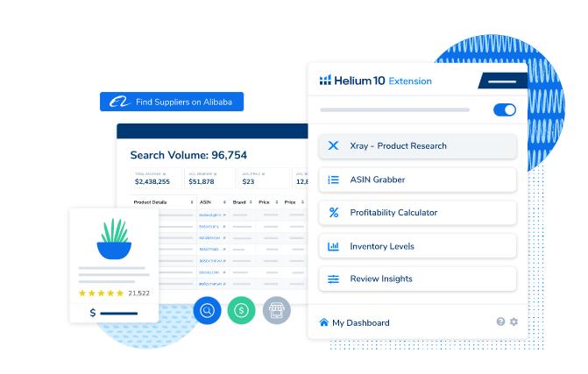The image size is (588, 374).
Task: Click the green dollar circle icon
Action: tap(242, 310)
